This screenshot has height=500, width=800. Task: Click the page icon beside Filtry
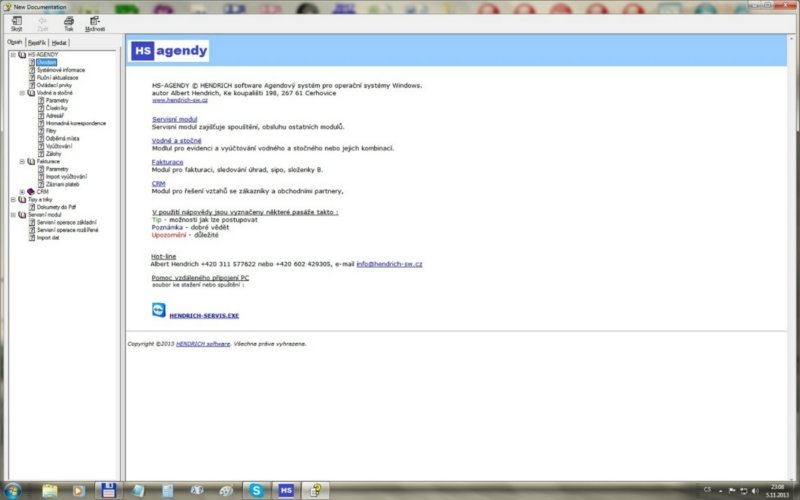pyautogui.click(x=41, y=131)
